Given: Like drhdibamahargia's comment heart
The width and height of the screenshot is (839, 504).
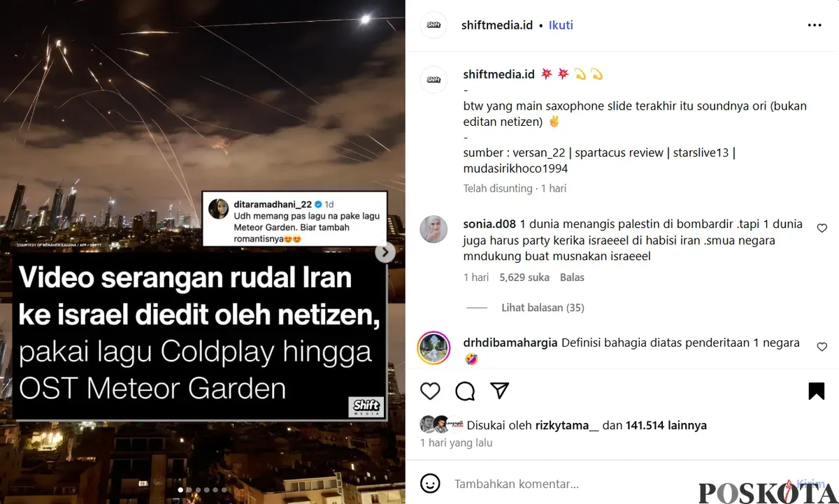Looking at the screenshot, I should point(822,347).
